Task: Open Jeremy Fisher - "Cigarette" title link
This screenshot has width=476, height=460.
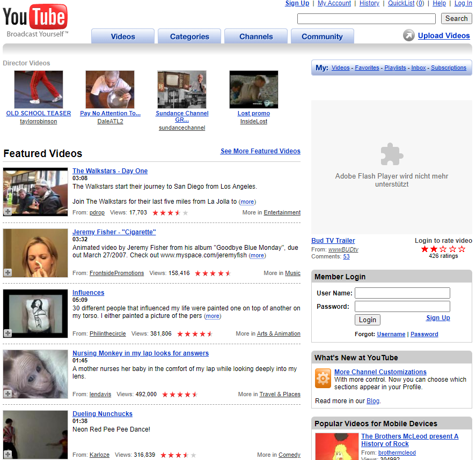Action: [114, 232]
